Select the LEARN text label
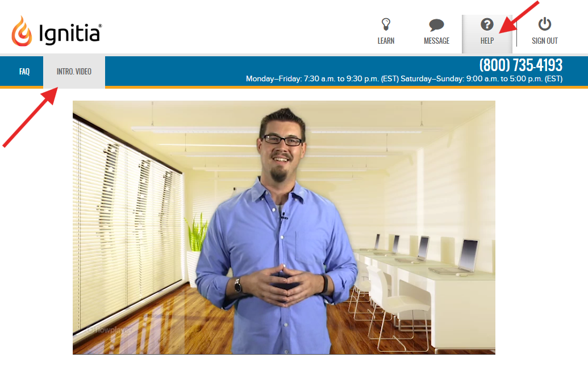 (386, 41)
